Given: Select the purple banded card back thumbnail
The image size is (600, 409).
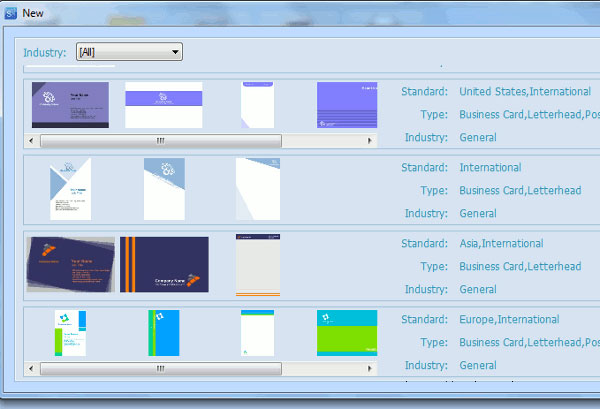Looking at the screenshot, I should pos(164,105).
